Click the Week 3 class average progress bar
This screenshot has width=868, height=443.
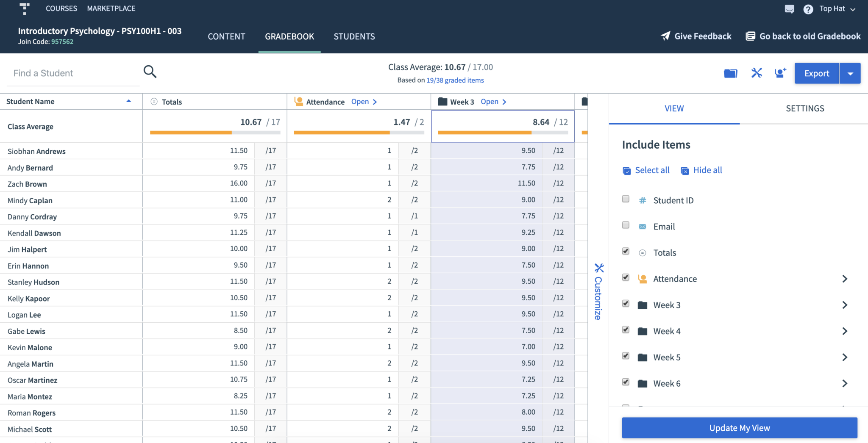pyautogui.click(x=503, y=133)
